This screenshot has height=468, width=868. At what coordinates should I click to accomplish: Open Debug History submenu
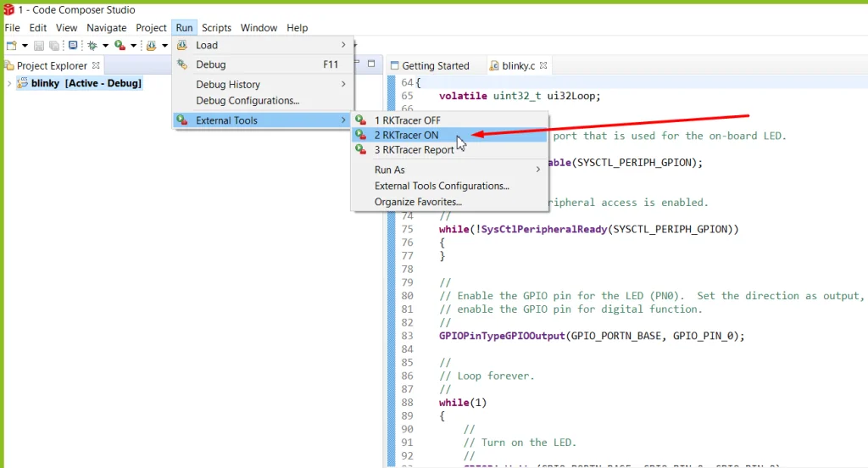263,84
